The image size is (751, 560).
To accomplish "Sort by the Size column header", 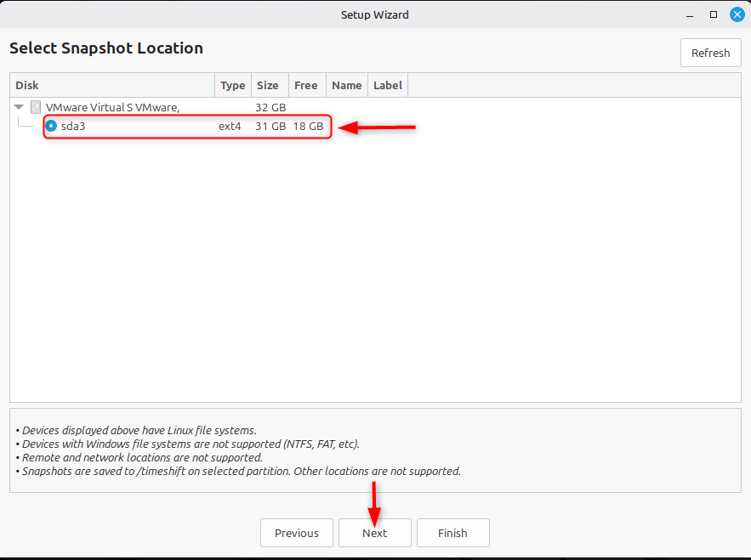I will click(268, 85).
